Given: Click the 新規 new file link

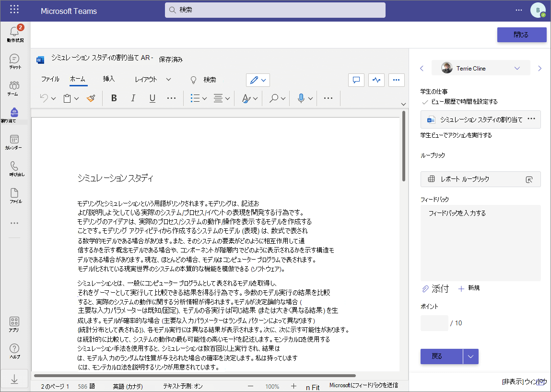Looking at the screenshot, I should pos(469,288).
